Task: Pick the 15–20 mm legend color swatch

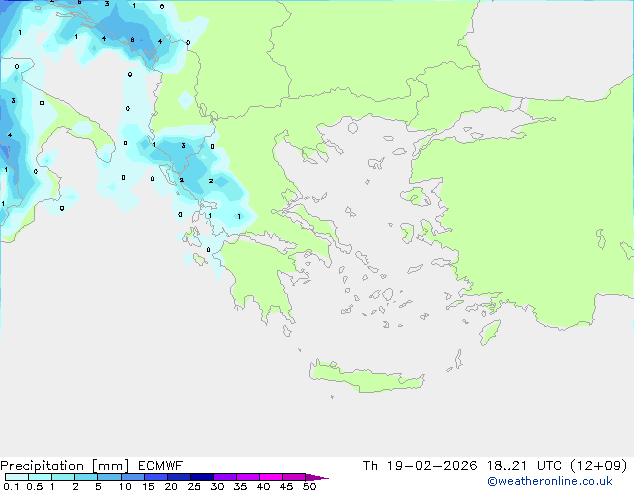Action: (x=155, y=477)
